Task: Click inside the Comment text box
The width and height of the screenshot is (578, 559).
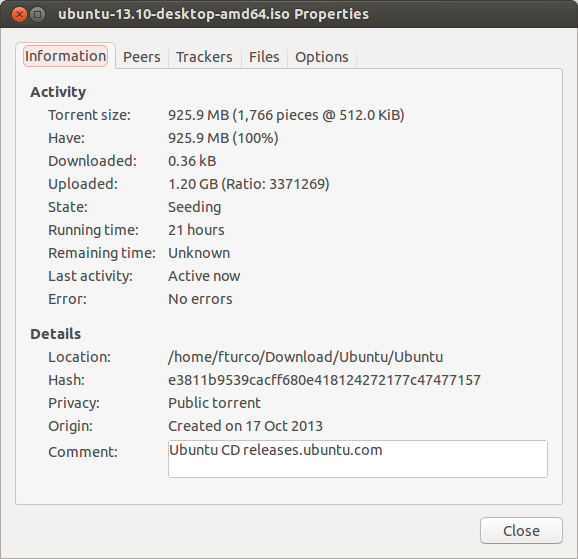Action: (x=358, y=459)
